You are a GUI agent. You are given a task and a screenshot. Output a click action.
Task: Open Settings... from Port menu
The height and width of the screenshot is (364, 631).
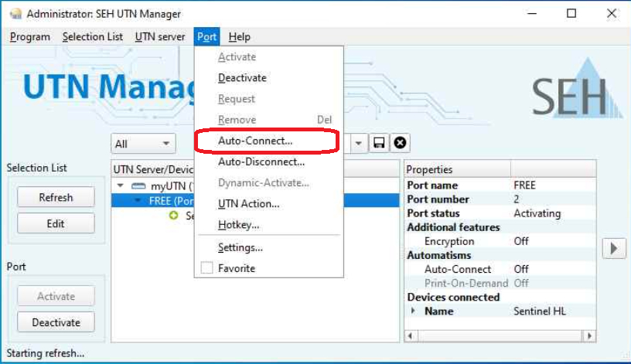click(268, 247)
